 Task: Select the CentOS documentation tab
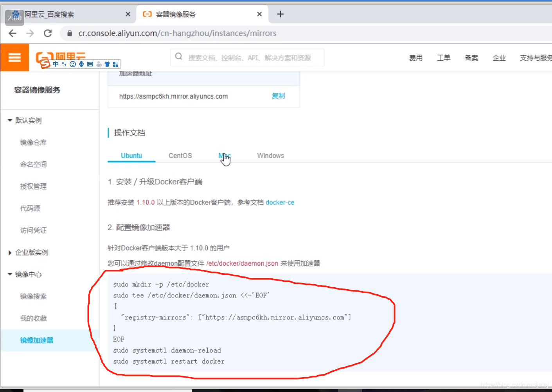point(180,156)
